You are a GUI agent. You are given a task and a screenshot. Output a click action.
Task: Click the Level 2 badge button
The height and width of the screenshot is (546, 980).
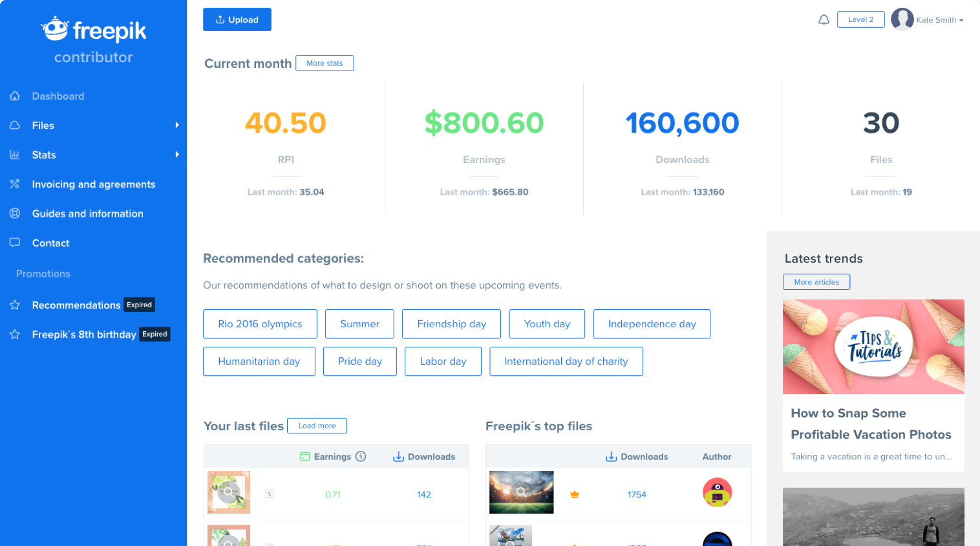(x=861, y=19)
